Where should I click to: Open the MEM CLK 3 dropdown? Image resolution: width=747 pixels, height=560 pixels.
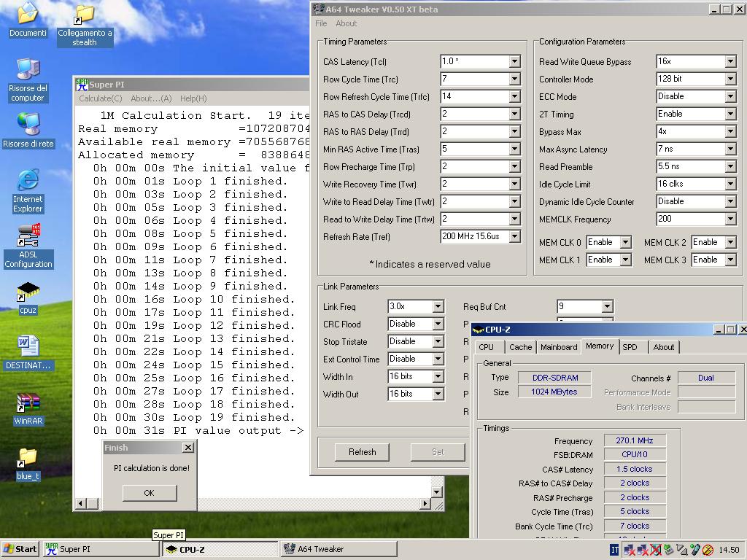pyautogui.click(x=730, y=260)
